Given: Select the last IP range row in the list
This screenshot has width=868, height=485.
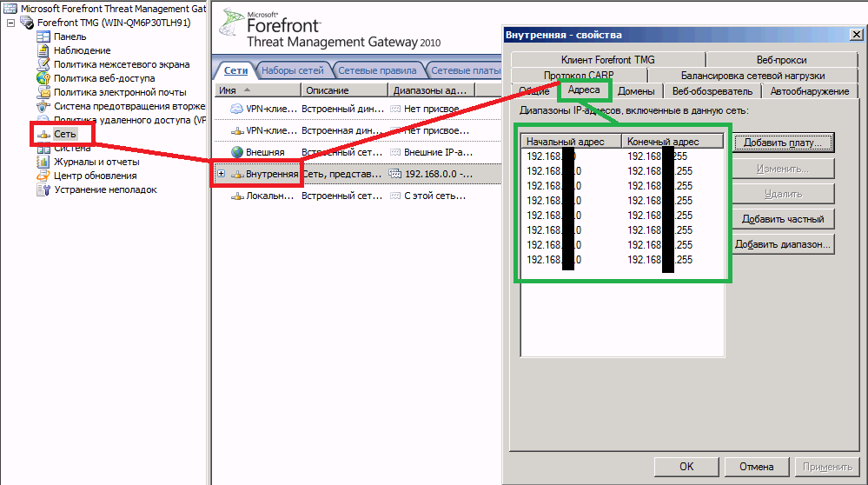Looking at the screenshot, I should click(x=622, y=260).
